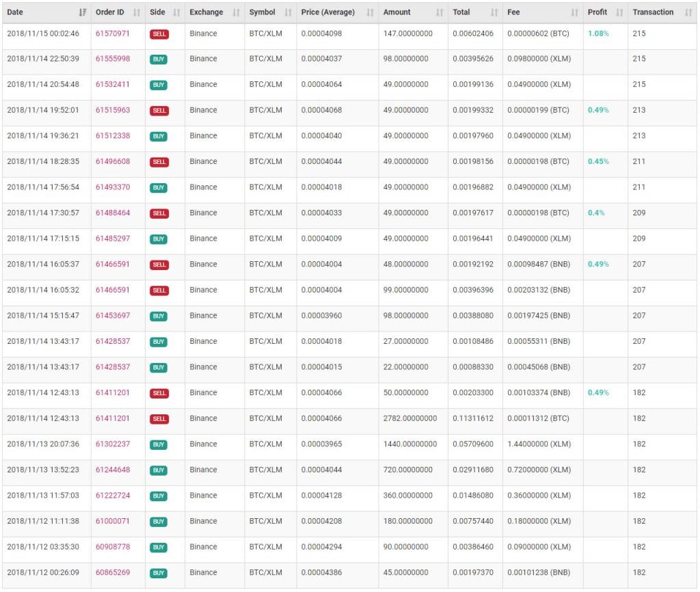Open order link 60865269
Viewport: 700px width, 592px height.
[x=113, y=573]
